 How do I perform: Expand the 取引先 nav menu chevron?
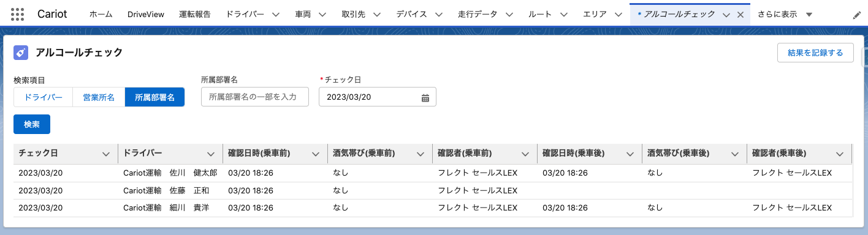[376, 15]
